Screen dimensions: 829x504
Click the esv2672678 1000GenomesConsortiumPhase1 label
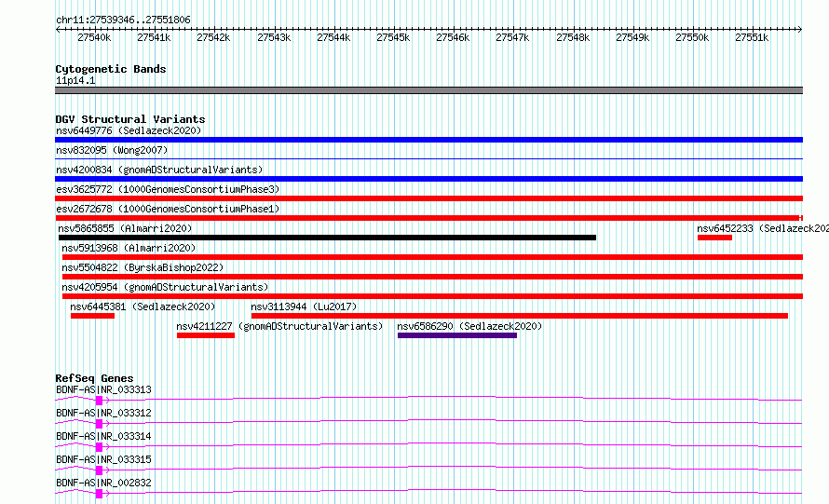(168, 209)
